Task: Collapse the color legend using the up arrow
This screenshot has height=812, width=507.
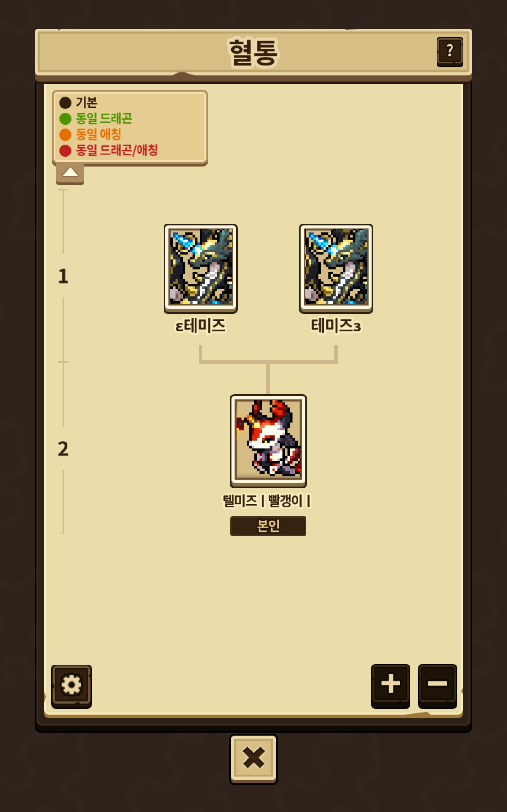Action: 70,174
